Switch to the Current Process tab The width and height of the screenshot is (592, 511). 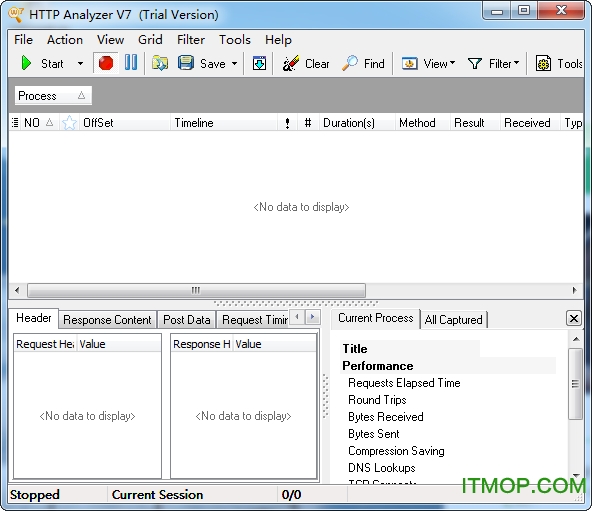376,318
